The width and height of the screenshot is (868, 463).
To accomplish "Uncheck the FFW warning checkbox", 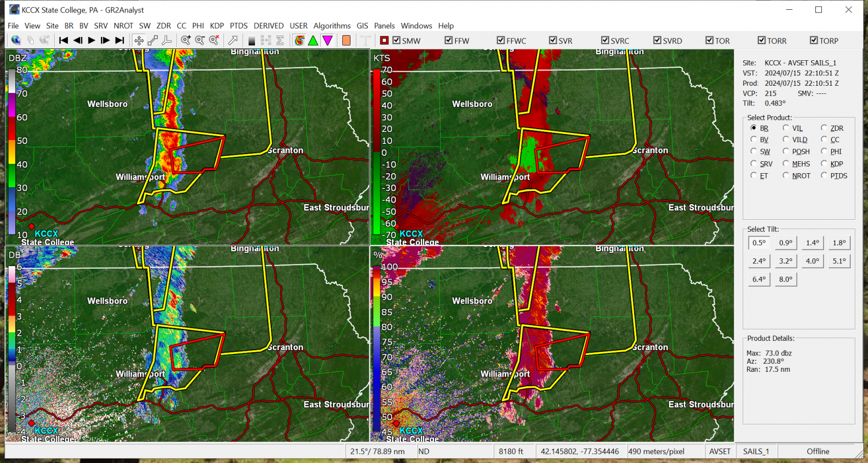I will tap(449, 40).
